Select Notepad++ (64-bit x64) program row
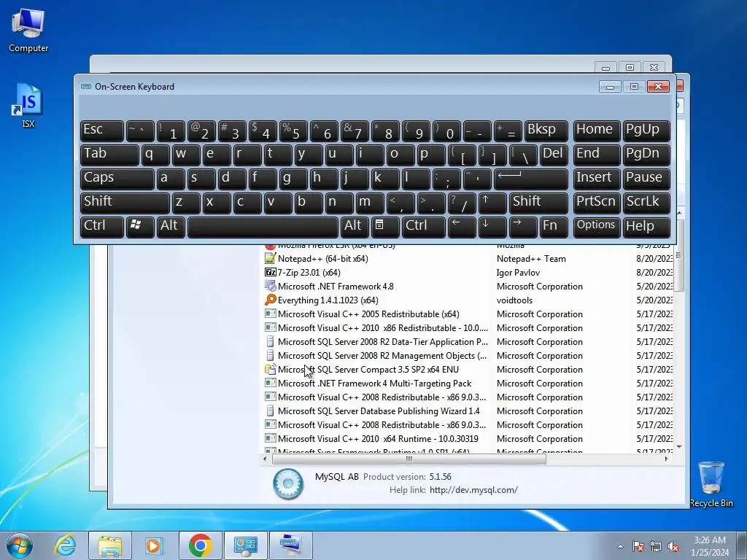The image size is (747, 560). (x=468, y=259)
